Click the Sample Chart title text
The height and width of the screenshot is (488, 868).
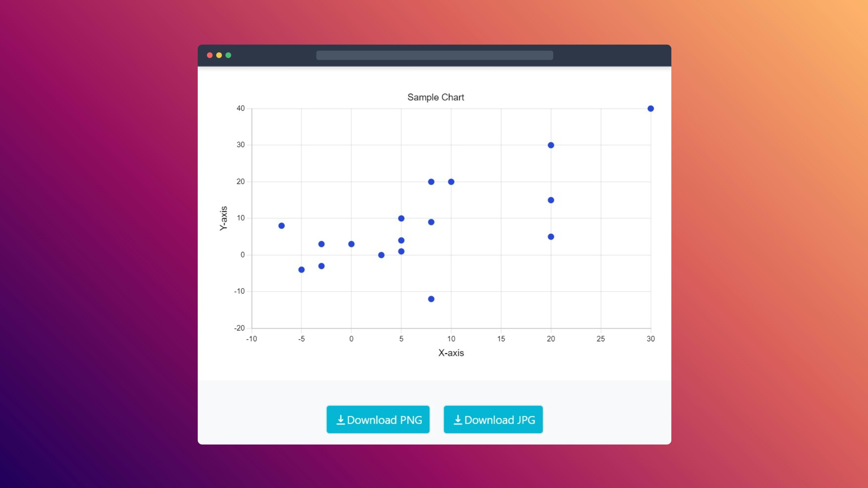pyautogui.click(x=436, y=97)
